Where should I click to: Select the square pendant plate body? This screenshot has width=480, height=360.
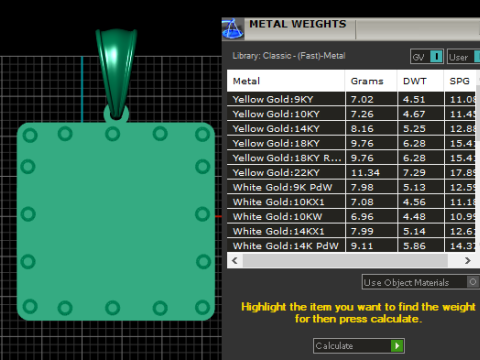coord(116,222)
